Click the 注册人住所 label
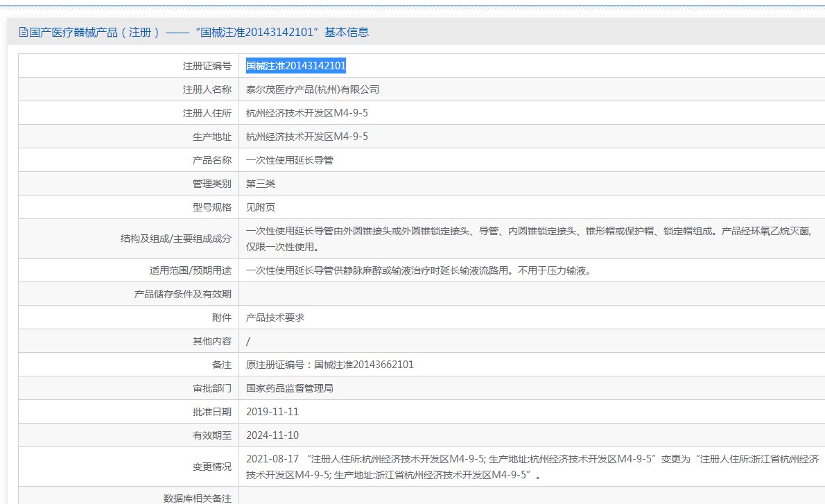This screenshot has height=504, width=825. click(207, 113)
